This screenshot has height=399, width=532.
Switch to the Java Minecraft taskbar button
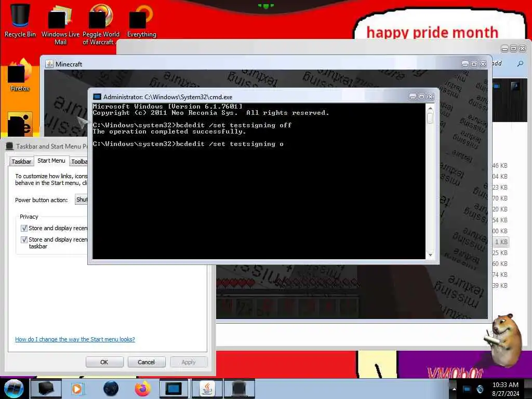coord(207,389)
